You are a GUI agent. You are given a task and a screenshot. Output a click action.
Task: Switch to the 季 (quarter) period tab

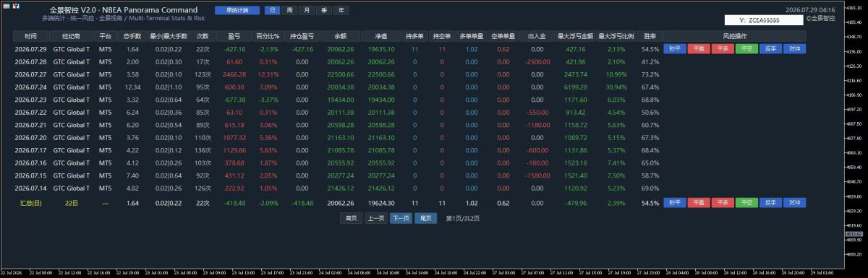coord(324,11)
